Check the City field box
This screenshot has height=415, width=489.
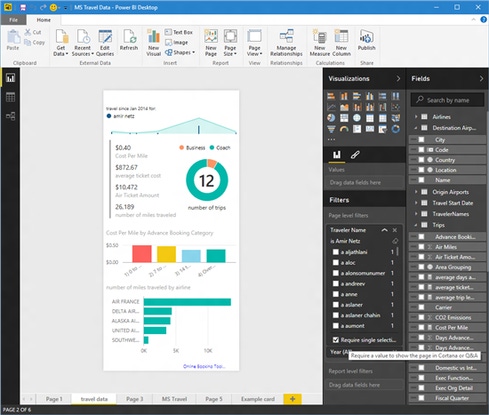pyautogui.click(x=421, y=140)
